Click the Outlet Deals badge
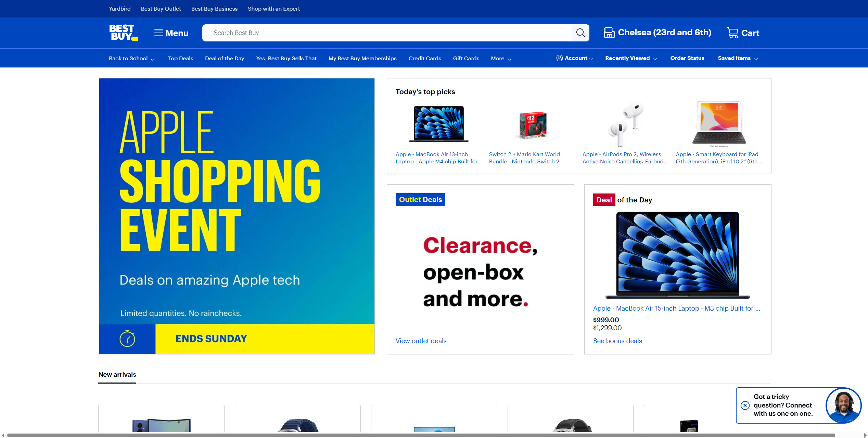The height and width of the screenshot is (438, 868). coord(420,200)
